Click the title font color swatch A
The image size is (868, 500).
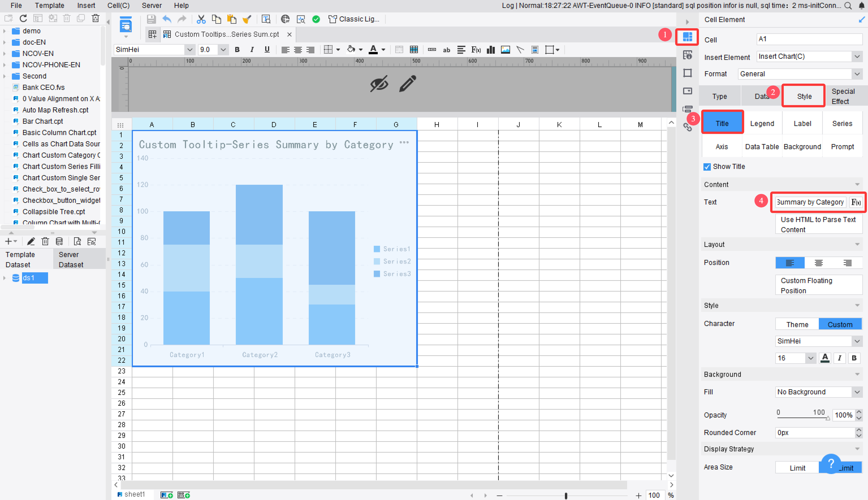825,358
